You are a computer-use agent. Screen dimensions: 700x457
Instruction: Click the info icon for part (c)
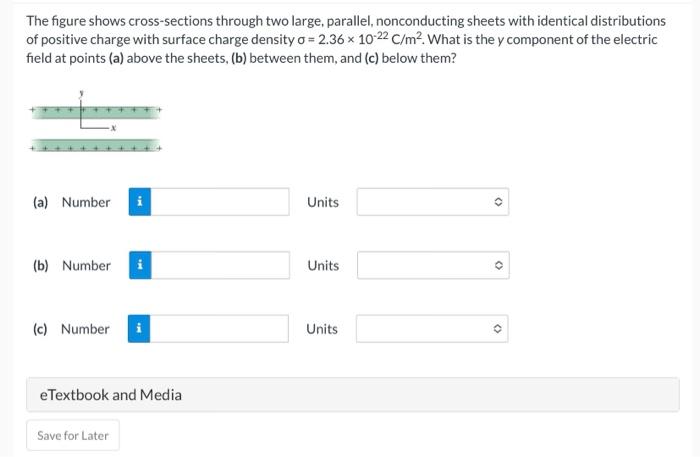(139, 329)
